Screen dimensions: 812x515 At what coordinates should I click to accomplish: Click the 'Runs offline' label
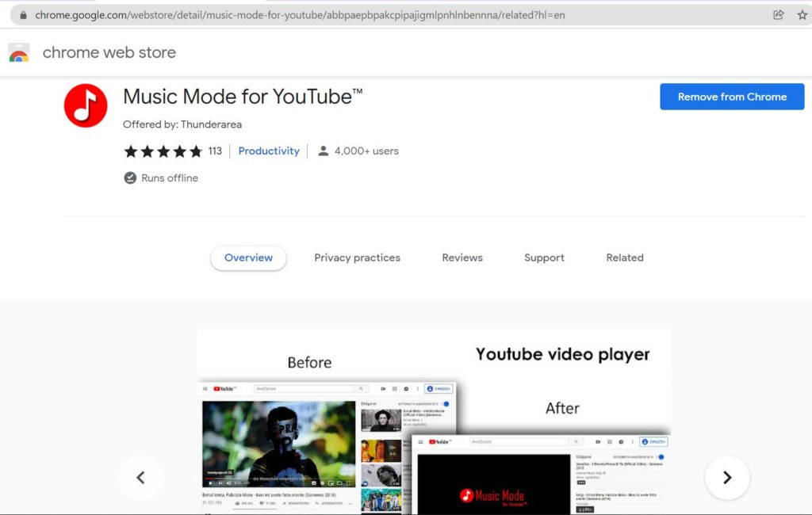pos(170,178)
